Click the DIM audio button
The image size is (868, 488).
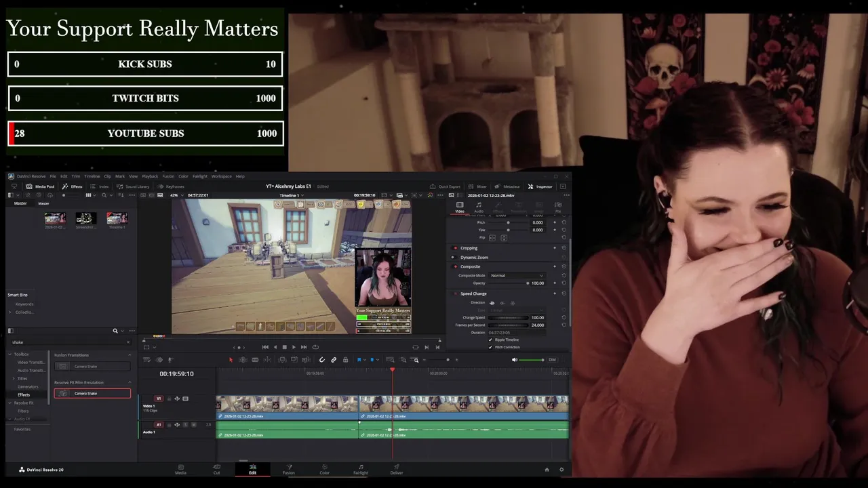[x=552, y=360]
